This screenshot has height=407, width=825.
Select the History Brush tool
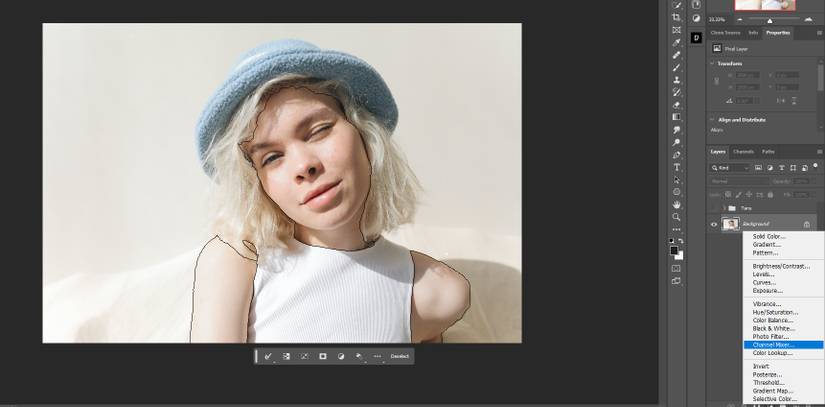677,92
